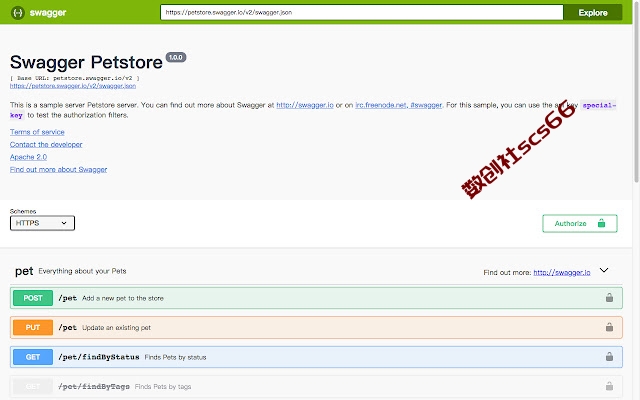Open the swagger.io link in pet section
Viewport: 640px width, 400px height.
coord(562,272)
